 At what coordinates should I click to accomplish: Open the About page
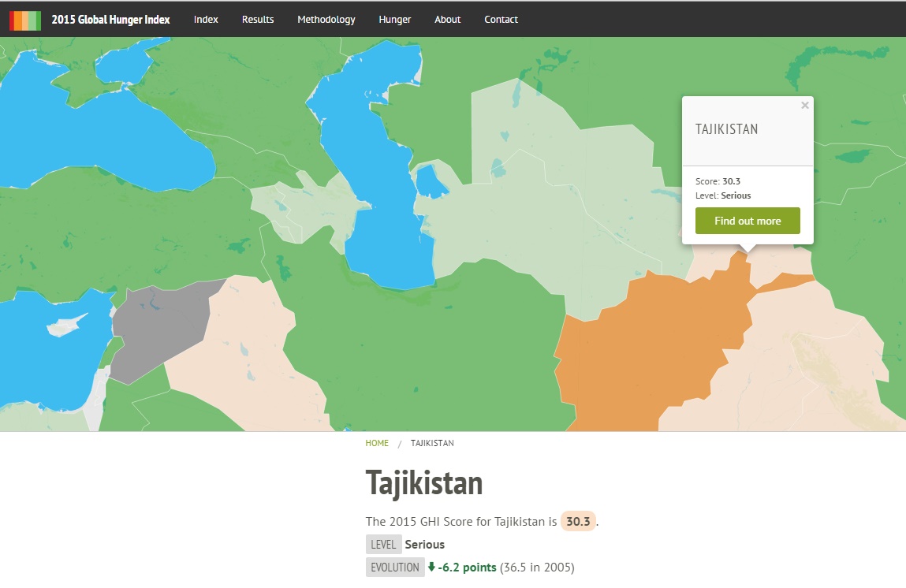coord(447,20)
